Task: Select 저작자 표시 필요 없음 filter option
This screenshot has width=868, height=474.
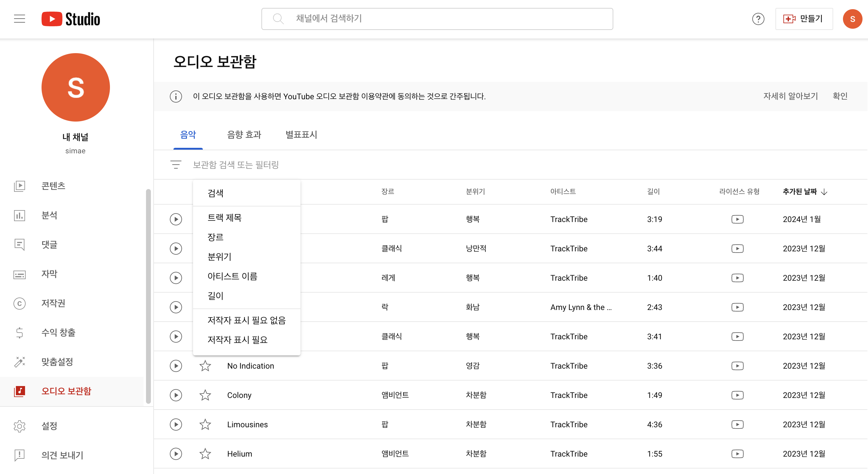Action: pyautogui.click(x=246, y=320)
